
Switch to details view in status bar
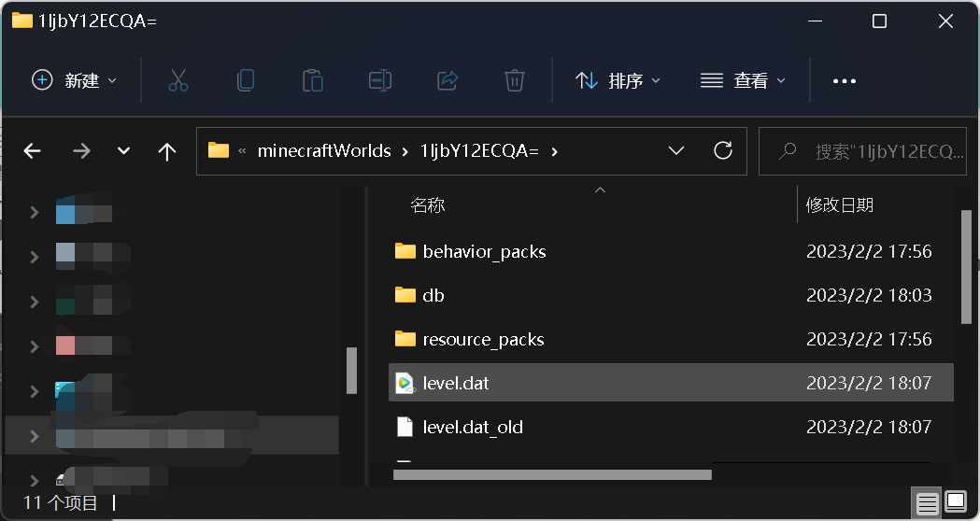point(928,502)
